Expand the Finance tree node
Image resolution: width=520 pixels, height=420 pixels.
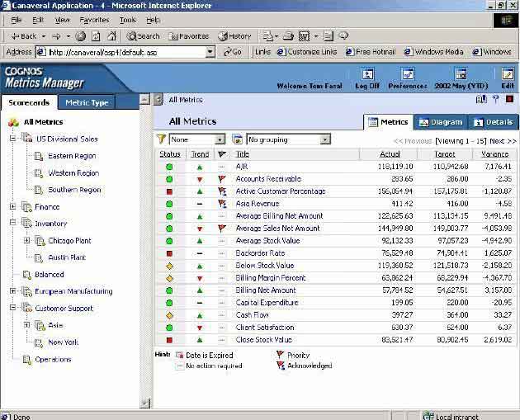pos(12,207)
